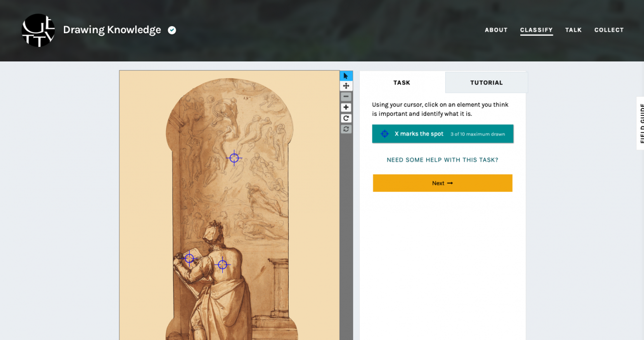Open the Collect page

pyautogui.click(x=609, y=30)
